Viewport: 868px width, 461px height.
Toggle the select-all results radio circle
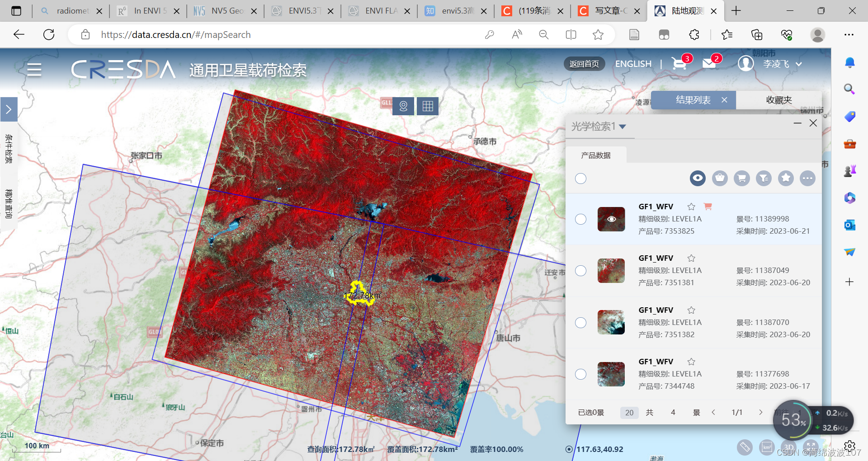point(580,179)
